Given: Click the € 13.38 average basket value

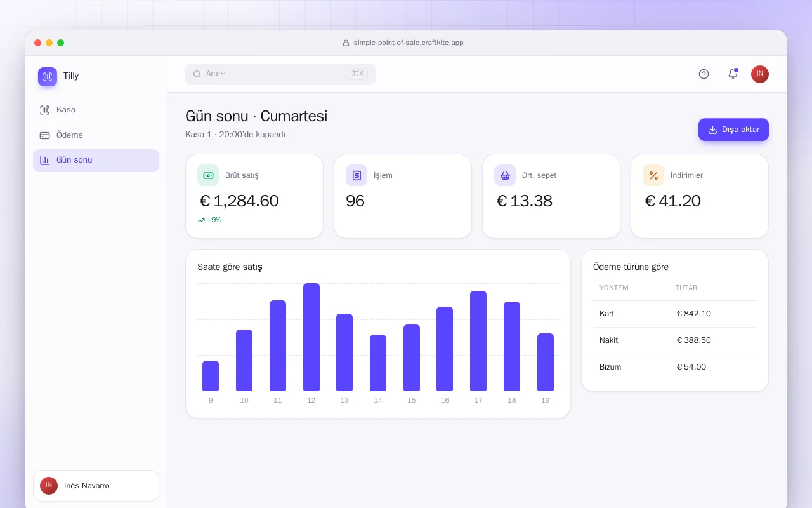Looking at the screenshot, I should pos(524,201).
